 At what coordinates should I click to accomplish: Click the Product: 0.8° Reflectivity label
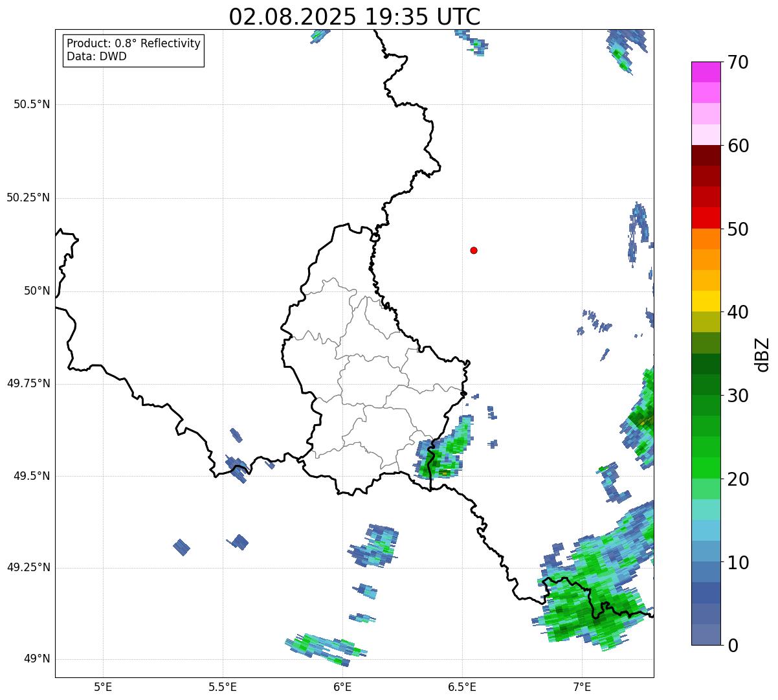coord(134,43)
